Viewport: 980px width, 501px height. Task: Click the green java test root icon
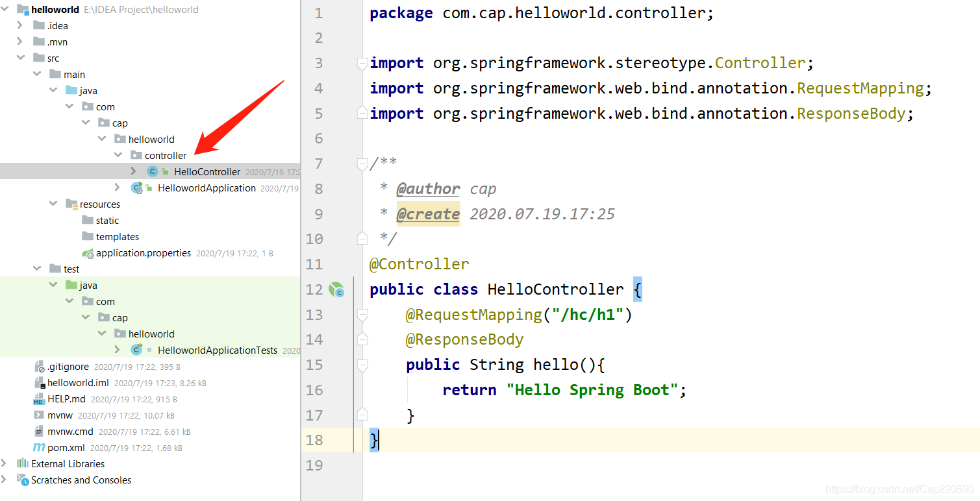coord(71,286)
